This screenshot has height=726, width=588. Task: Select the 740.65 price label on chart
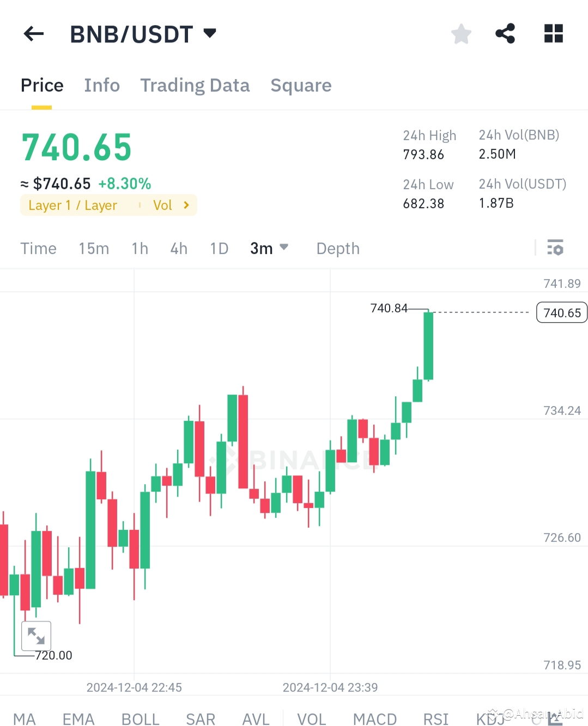tap(561, 312)
